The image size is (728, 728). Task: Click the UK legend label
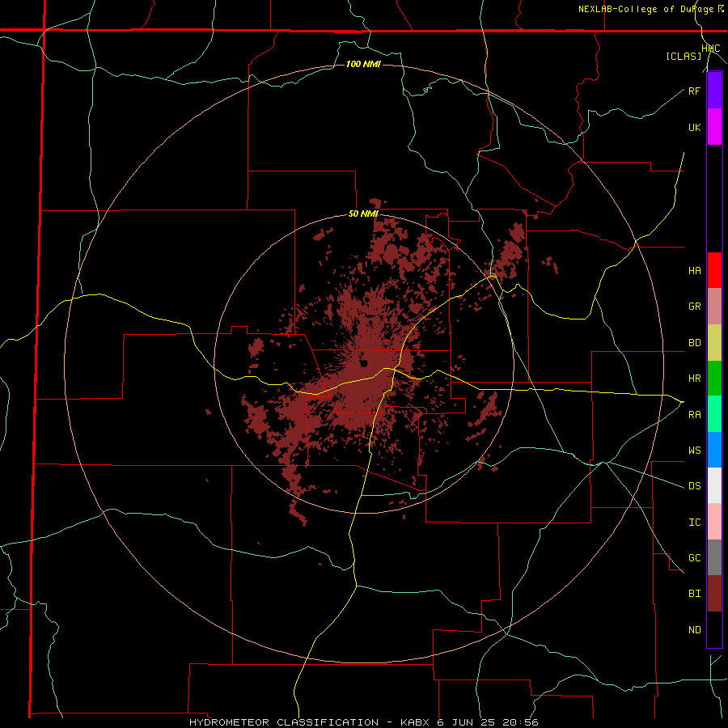(694, 127)
